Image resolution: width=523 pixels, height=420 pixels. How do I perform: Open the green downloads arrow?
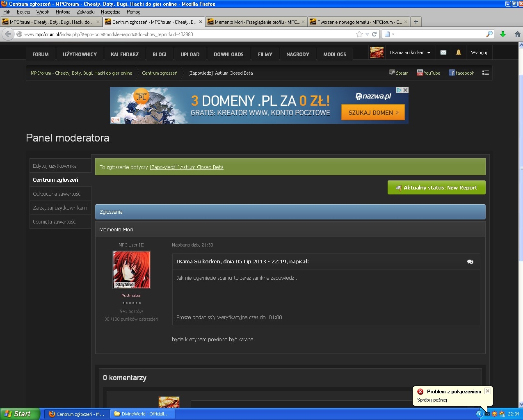(x=503, y=34)
